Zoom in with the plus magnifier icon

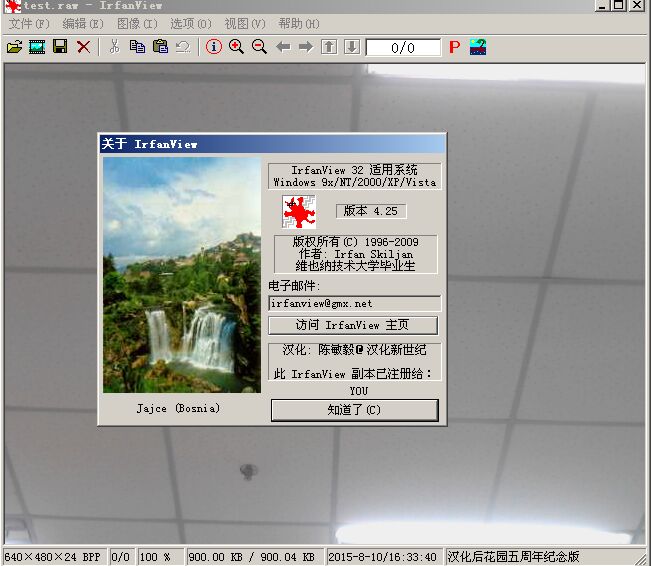tap(236, 47)
